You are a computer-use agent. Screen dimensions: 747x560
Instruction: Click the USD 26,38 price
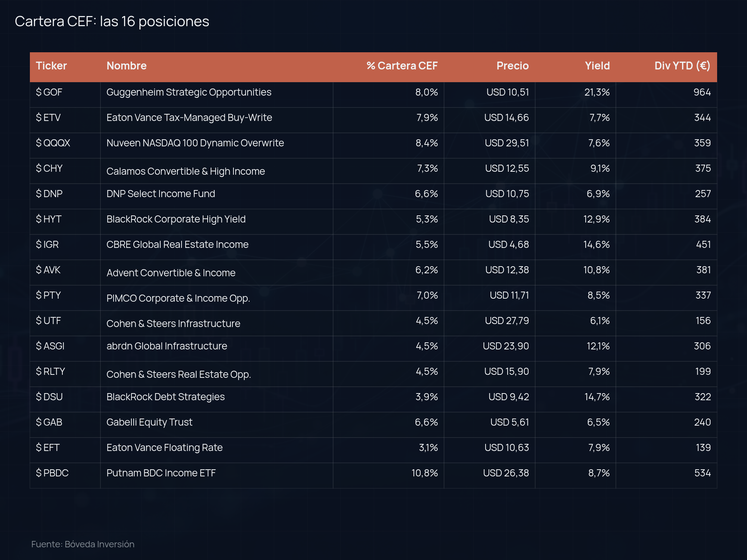coord(506,473)
